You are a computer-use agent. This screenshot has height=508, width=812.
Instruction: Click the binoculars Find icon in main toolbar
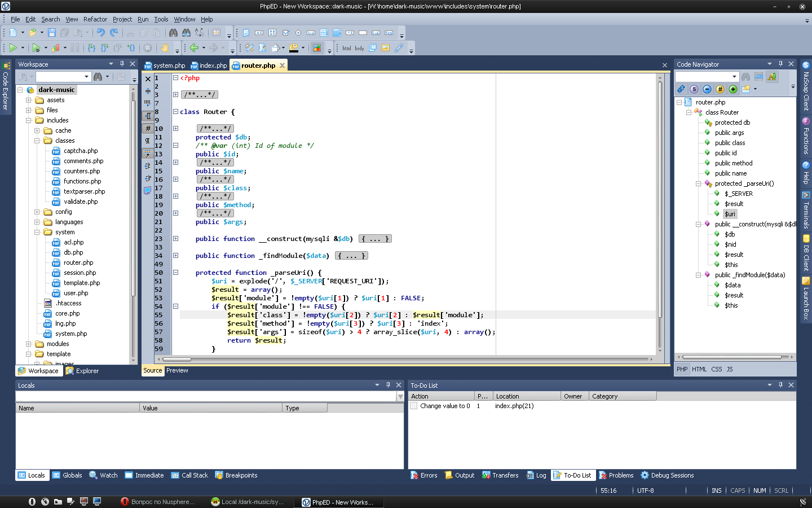coord(173,33)
